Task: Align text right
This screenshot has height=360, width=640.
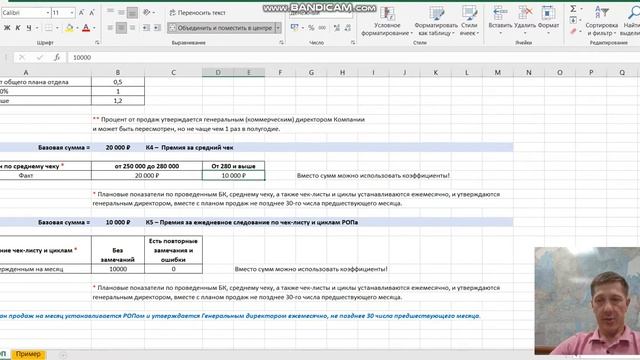Action: [x=132, y=28]
